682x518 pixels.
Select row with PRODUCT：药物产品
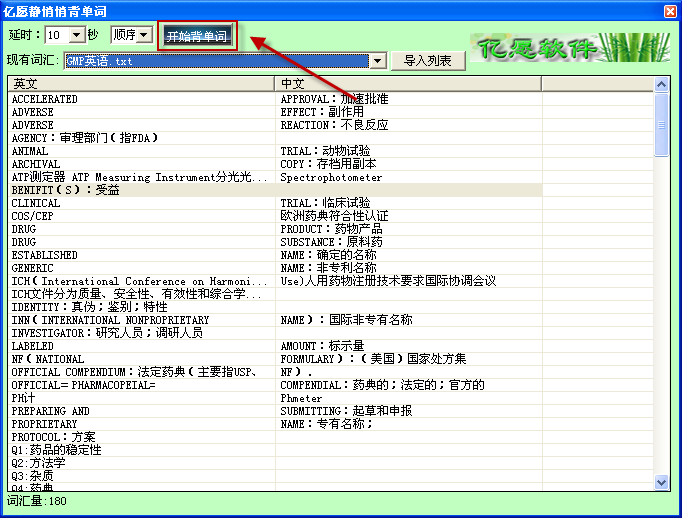276,229
